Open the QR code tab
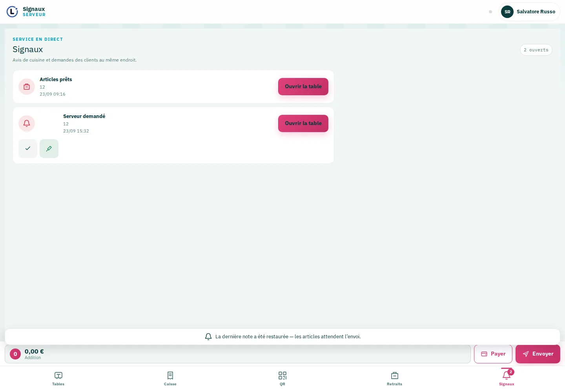565x392 pixels. (x=282, y=379)
